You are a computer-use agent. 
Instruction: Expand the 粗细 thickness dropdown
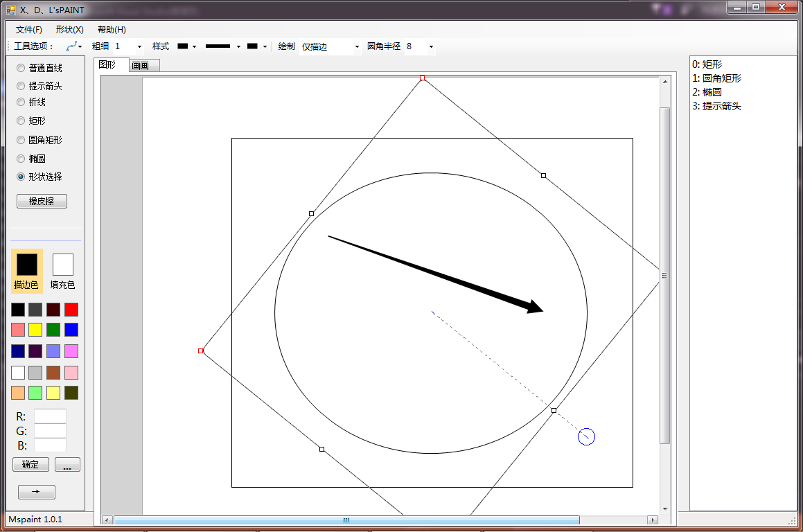coord(139,46)
